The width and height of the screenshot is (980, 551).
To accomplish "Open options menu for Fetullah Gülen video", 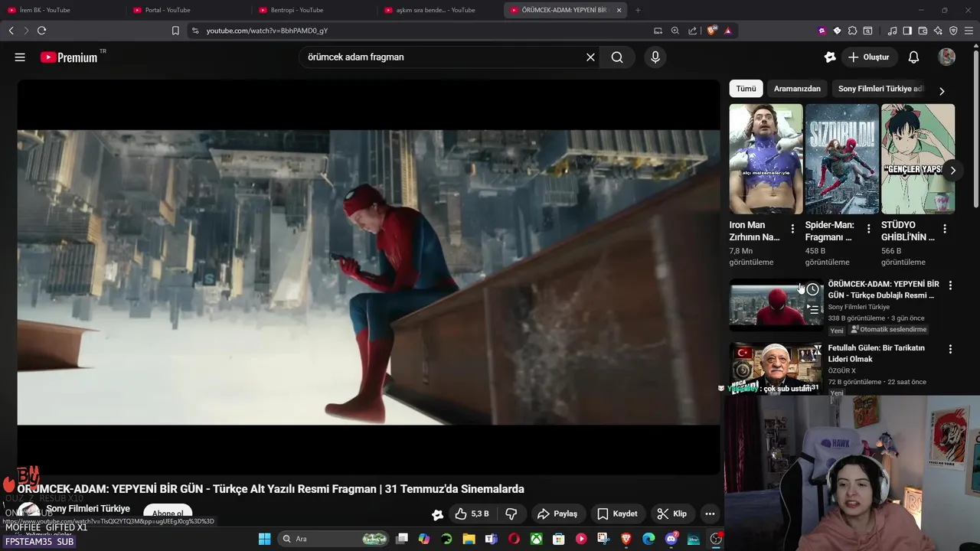I will click(950, 349).
